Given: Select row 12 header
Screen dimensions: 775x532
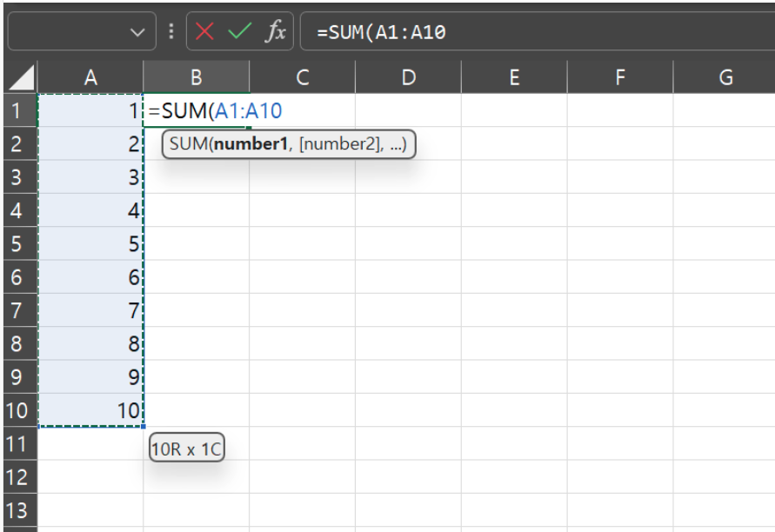Looking at the screenshot, I should coord(21,477).
